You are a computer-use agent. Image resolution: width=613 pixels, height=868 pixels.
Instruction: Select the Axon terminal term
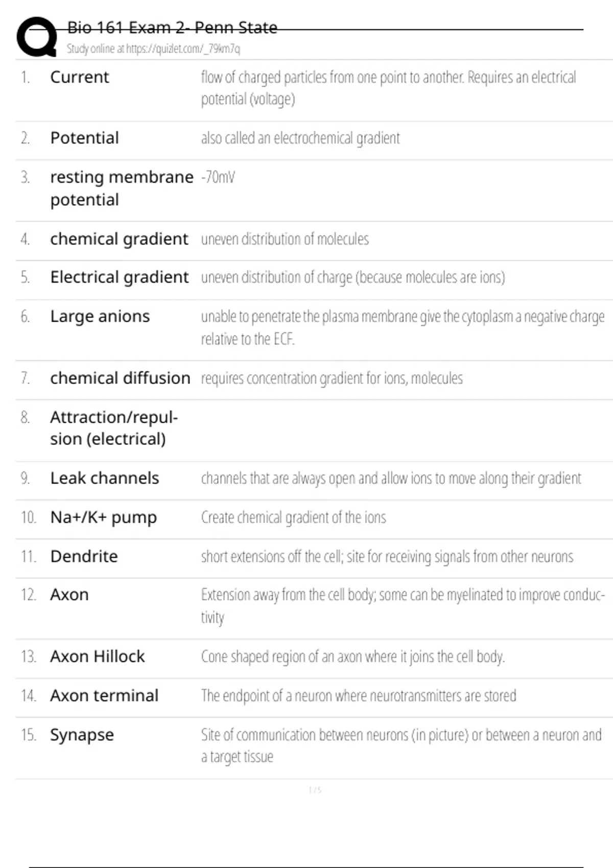[104, 696]
